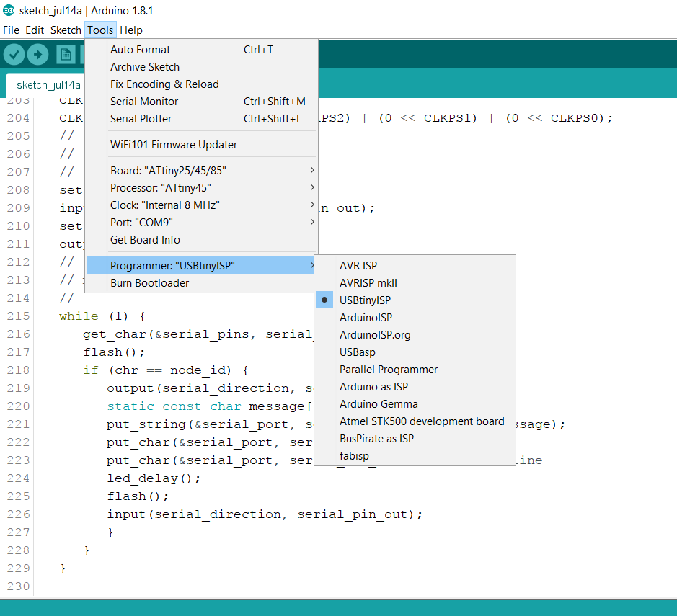Click 'led_delay();' on line 224
This screenshot has width=677, height=616.
pos(154,478)
